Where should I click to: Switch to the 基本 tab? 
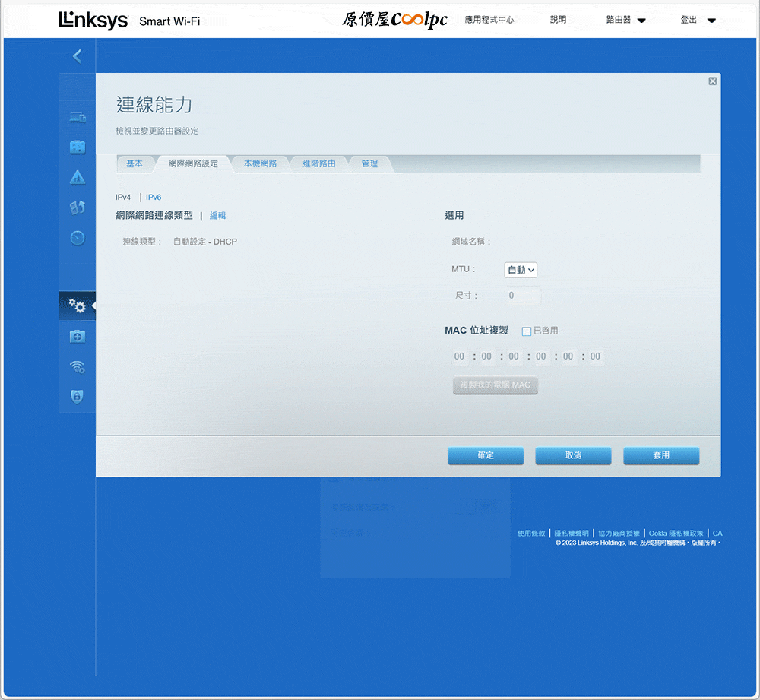(135, 163)
